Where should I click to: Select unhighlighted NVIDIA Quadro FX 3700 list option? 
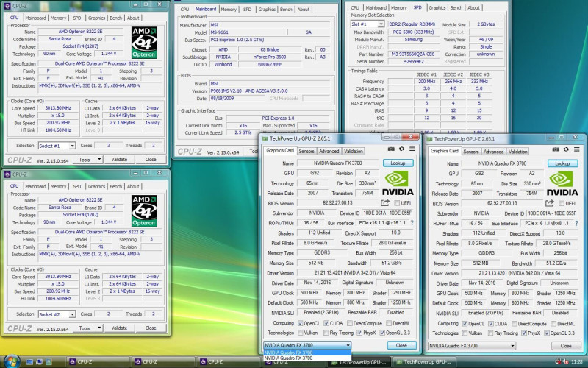click(307, 358)
